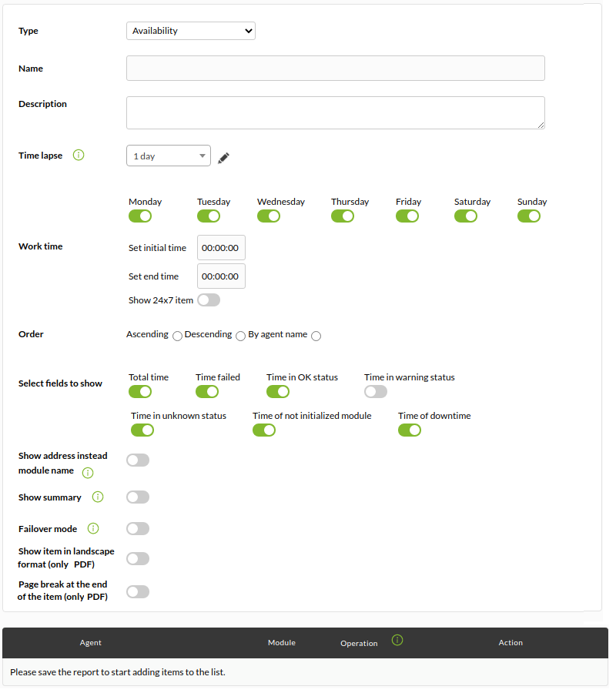Disable the Monday work day toggle
This screenshot has height=693, width=616.
click(140, 216)
